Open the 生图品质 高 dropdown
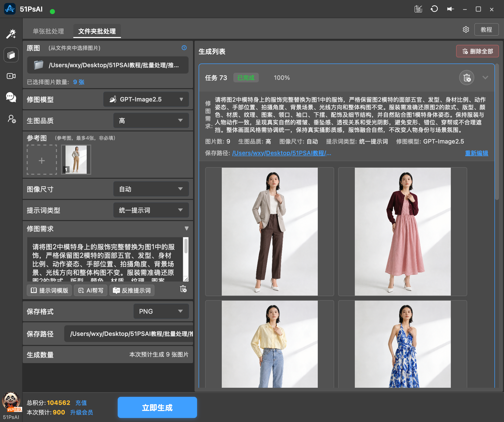Image resolution: width=504 pixels, height=422 pixels. tap(151, 120)
